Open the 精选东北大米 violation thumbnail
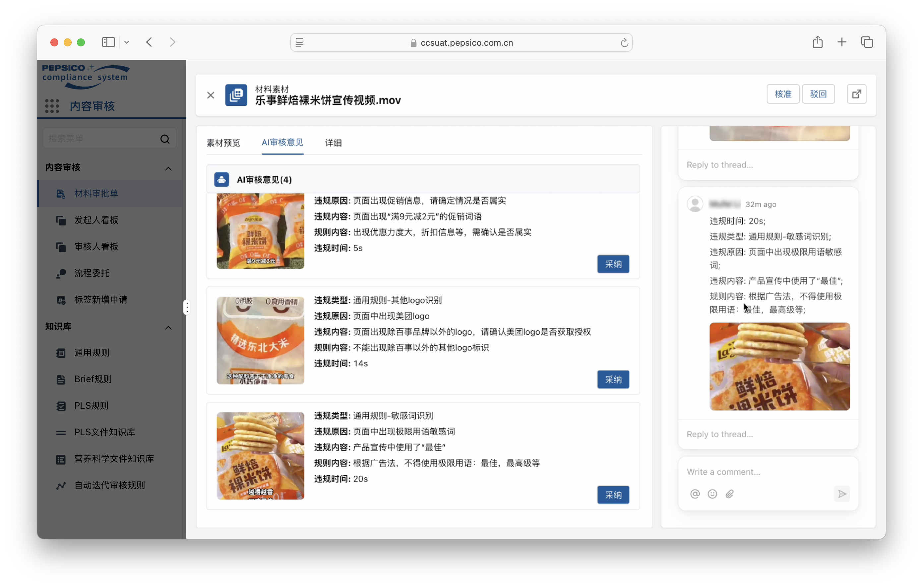923x588 pixels. coord(260,340)
